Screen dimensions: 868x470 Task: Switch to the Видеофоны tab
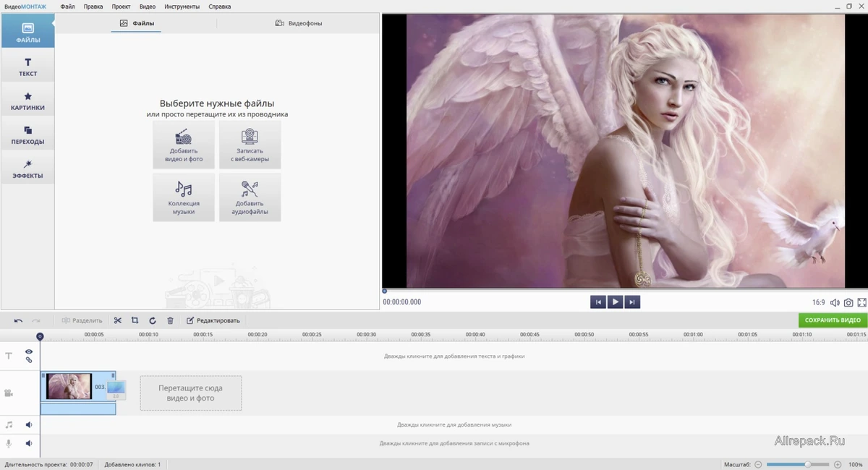298,23
